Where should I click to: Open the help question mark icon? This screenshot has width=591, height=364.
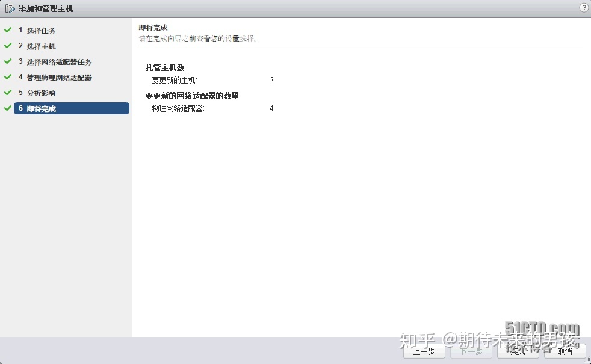point(583,8)
